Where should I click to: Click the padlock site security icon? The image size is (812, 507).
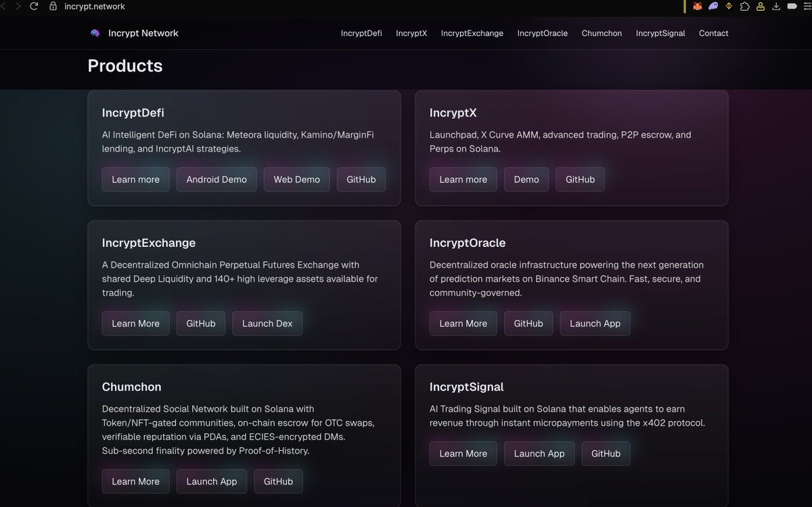tap(53, 6)
